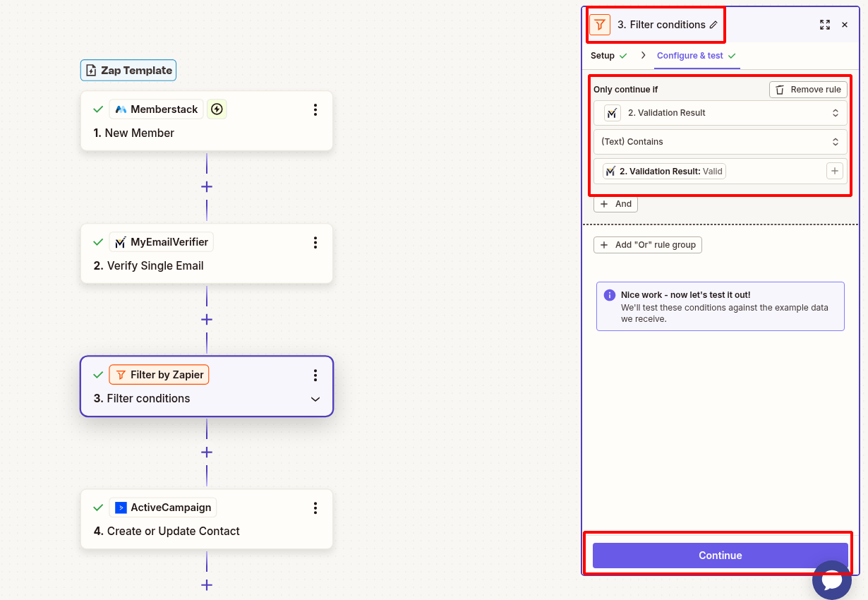
Task: Click the lightning badge next to Memberstack
Action: [217, 109]
